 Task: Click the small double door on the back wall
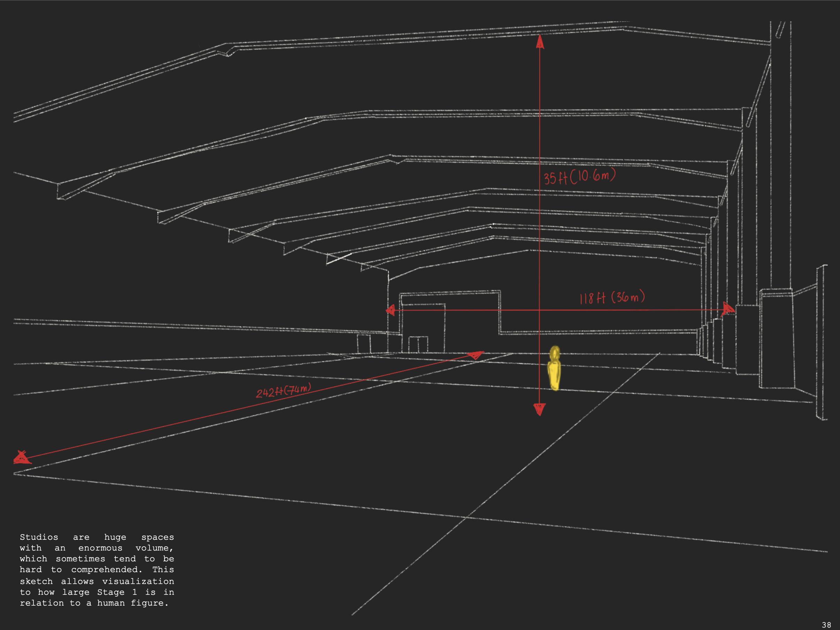coord(418,344)
